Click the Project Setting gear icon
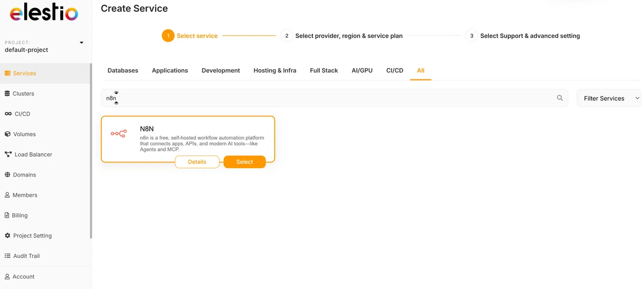Screen dimensions: 644x289 (8, 235)
